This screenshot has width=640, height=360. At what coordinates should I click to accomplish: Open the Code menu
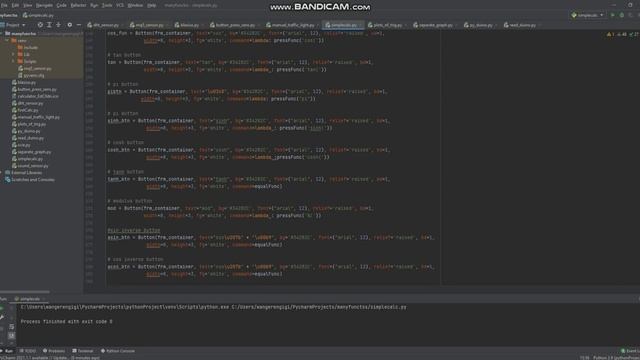point(61,5)
